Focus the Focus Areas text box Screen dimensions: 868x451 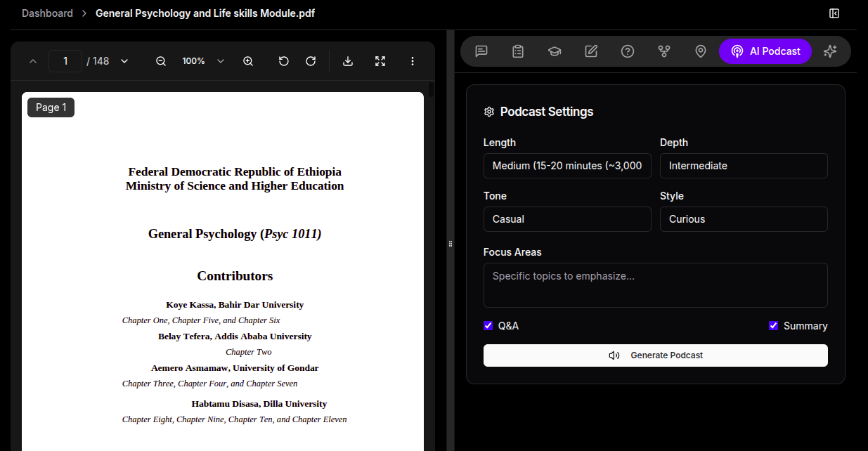coord(656,285)
